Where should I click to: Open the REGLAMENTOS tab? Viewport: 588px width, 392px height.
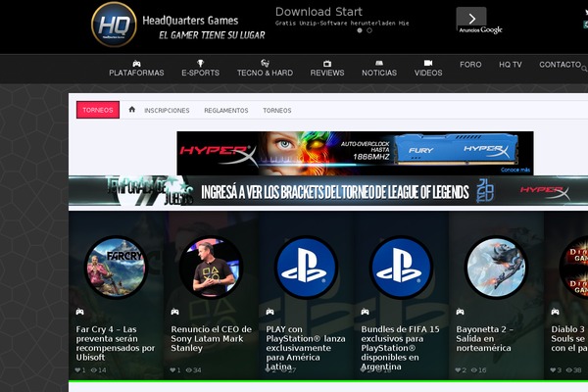pos(226,111)
